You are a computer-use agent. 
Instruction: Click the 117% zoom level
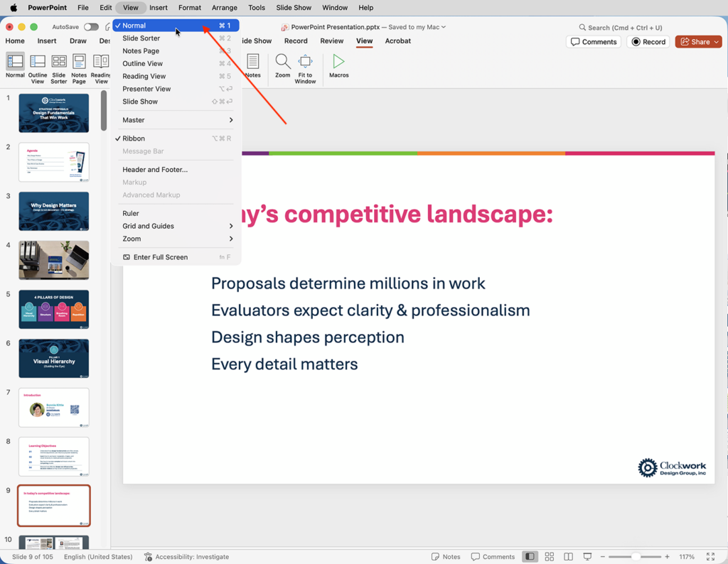687,557
